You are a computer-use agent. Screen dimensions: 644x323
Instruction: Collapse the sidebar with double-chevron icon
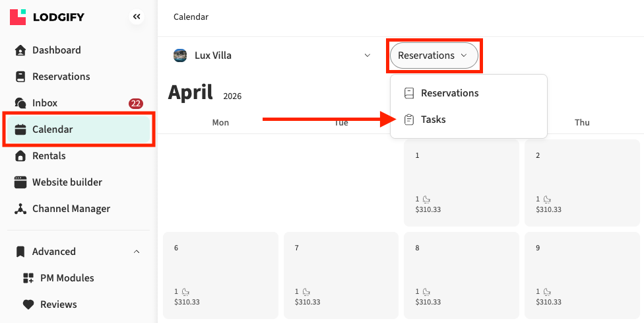(137, 17)
